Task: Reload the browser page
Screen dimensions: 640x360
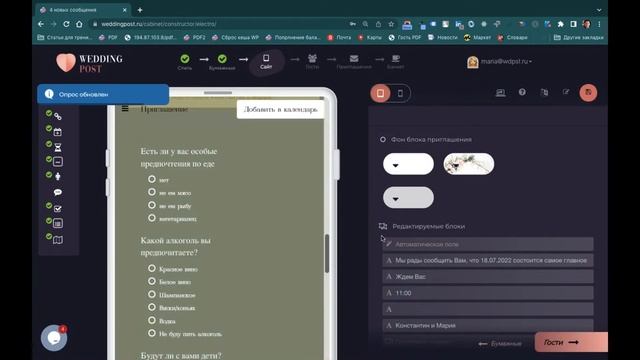Action: pyautogui.click(x=66, y=24)
